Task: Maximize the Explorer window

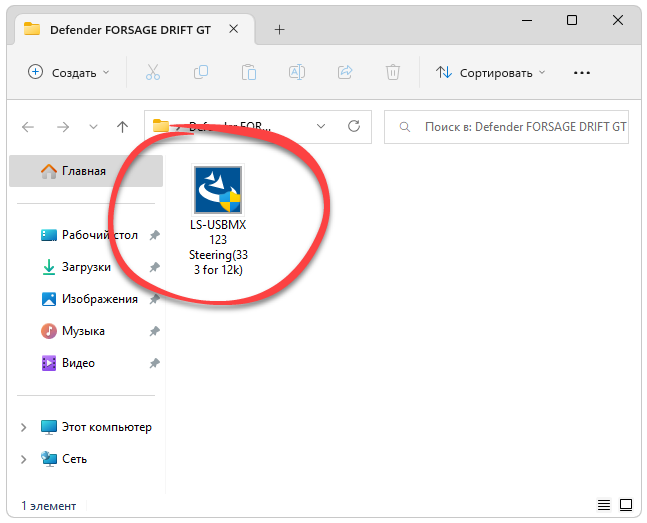Action: [x=572, y=20]
